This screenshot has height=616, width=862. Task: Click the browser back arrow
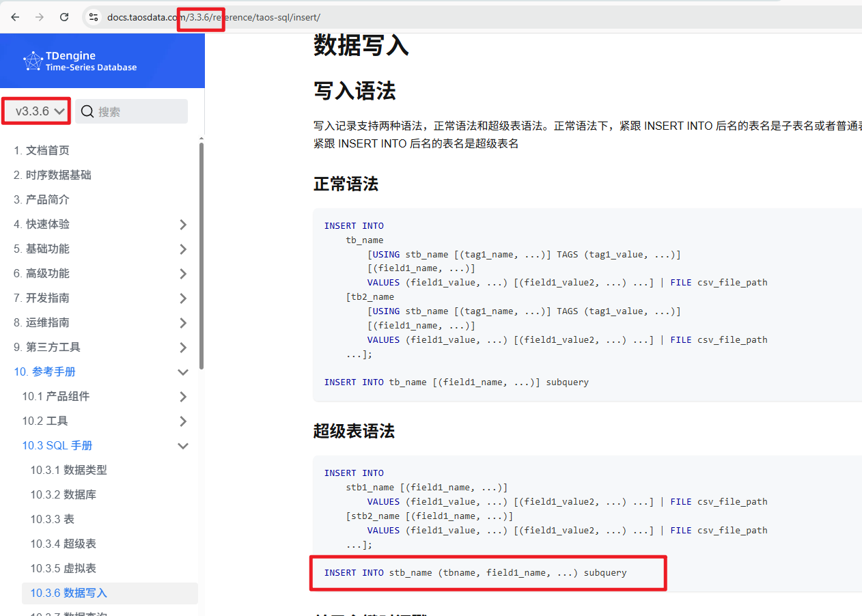click(x=15, y=17)
